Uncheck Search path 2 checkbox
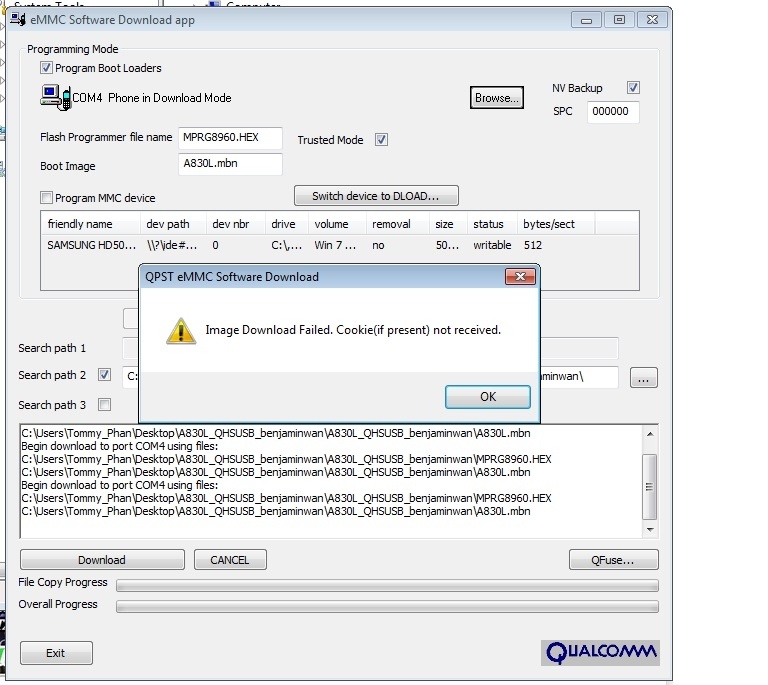 coord(104,375)
